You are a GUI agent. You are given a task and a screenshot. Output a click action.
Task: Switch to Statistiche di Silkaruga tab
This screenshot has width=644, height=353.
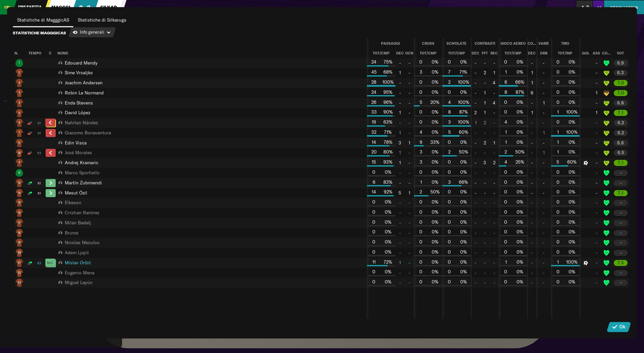point(102,20)
